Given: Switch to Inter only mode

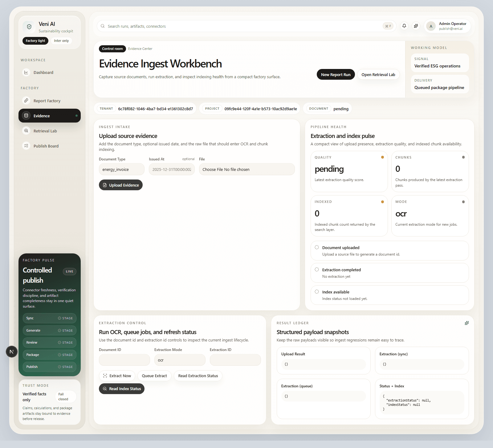Looking at the screenshot, I should (61, 41).
